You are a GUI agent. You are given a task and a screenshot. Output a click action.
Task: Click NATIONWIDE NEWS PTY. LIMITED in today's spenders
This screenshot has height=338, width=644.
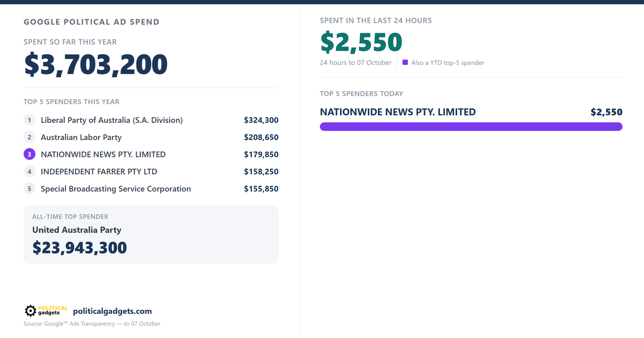(398, 112)
